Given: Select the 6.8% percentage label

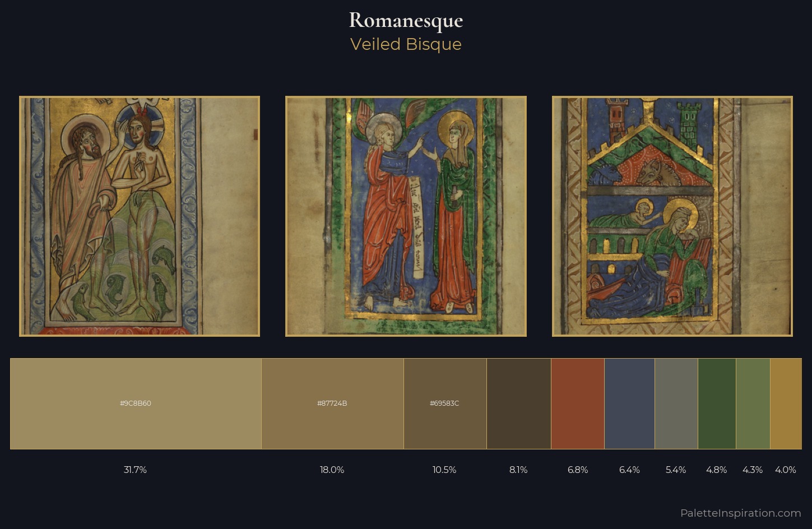Looking at the screenshot, I should click(x=578, y=470).
